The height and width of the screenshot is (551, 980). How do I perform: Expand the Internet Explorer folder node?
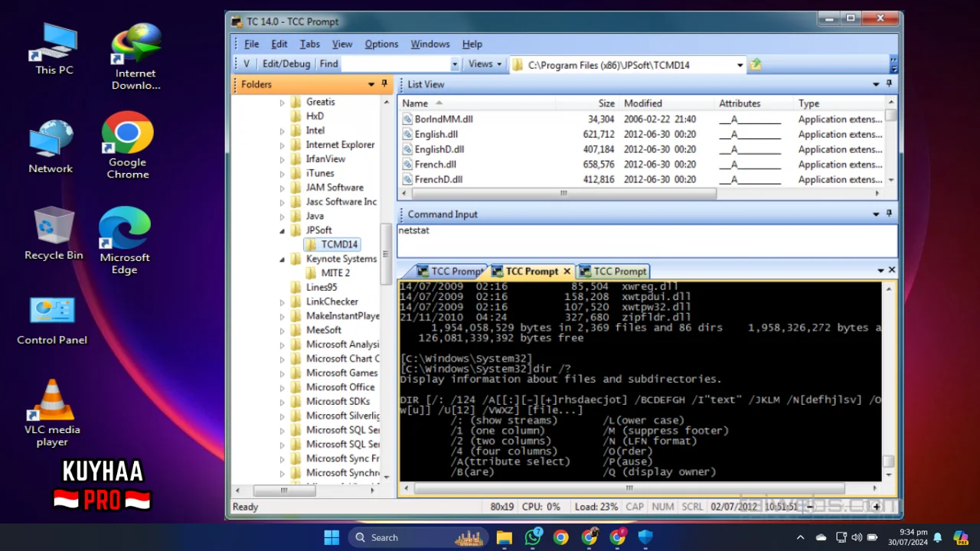282,145
